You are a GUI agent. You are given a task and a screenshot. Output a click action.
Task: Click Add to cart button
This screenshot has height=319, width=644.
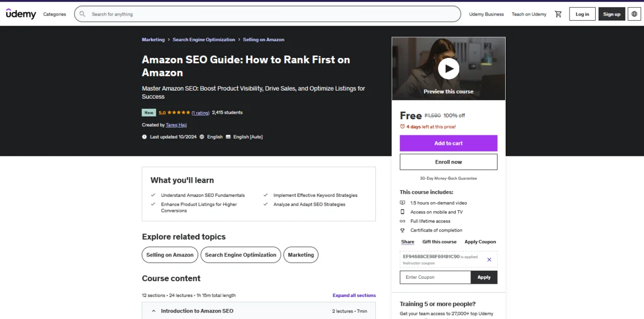449,143
